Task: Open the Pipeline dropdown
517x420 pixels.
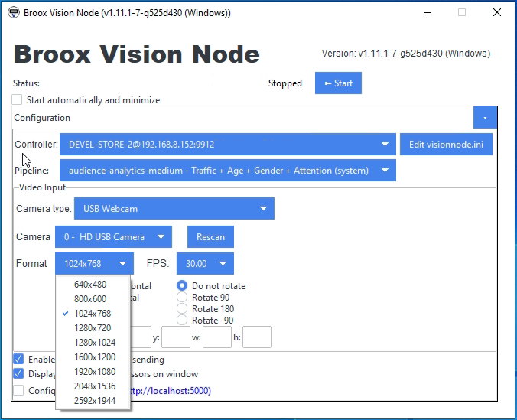Action: click(x=227, y=171)
